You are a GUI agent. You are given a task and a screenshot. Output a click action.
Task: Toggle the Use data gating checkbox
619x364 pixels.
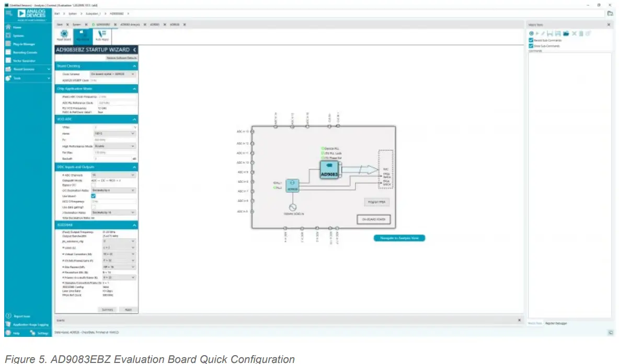pyautogui.click(x=94, y=207)
